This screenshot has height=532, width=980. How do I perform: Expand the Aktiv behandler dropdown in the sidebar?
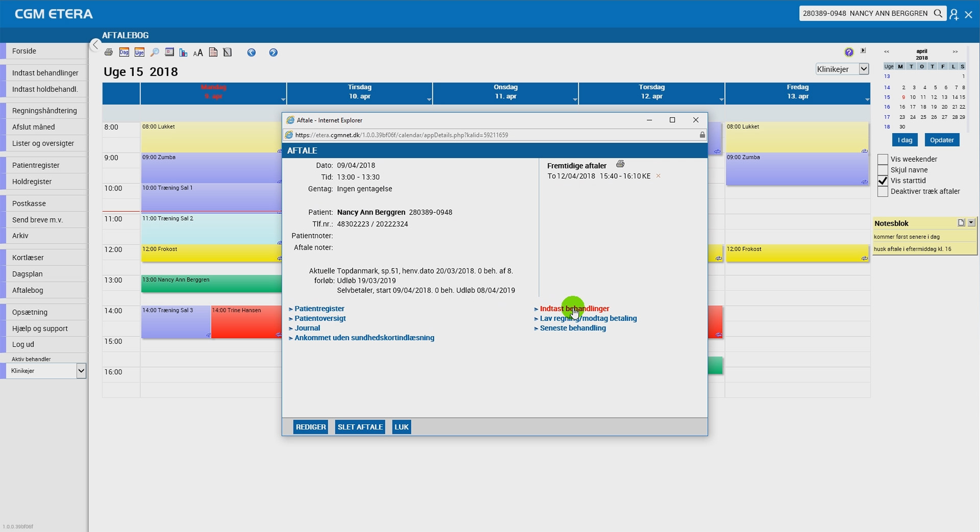(81, 371)
